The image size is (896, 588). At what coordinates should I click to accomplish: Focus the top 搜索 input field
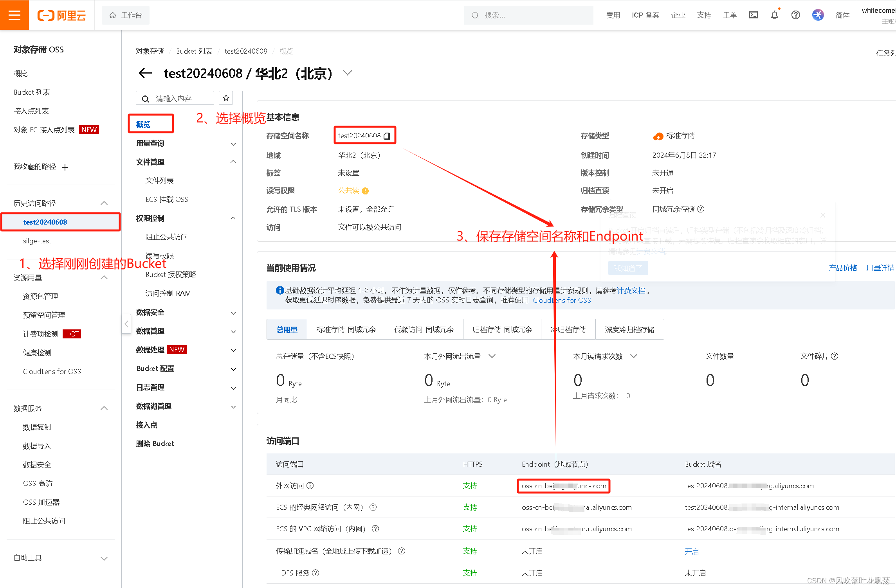pyautogui.click(x=528, y=15)
